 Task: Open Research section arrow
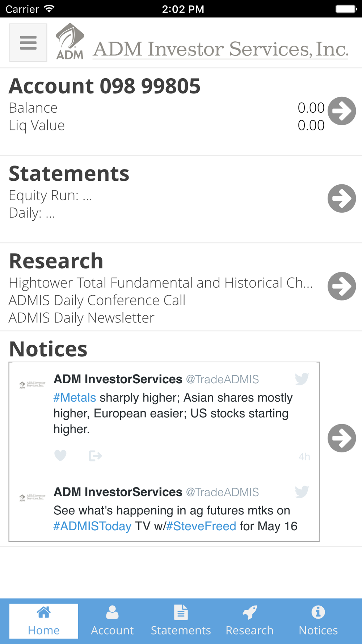(342, 286)
